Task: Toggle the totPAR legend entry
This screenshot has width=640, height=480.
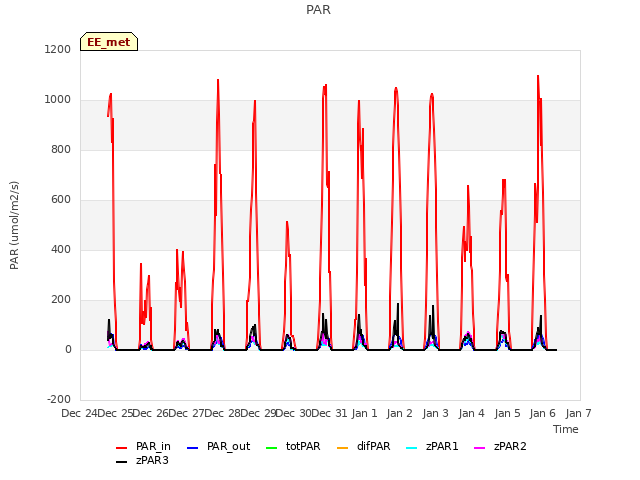Action: [293, 447]
